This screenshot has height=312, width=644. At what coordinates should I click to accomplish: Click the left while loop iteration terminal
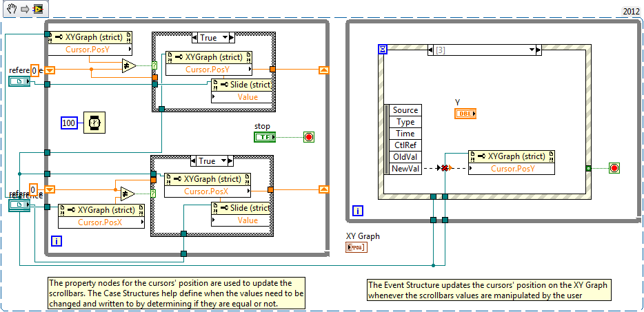pos(57,241)
